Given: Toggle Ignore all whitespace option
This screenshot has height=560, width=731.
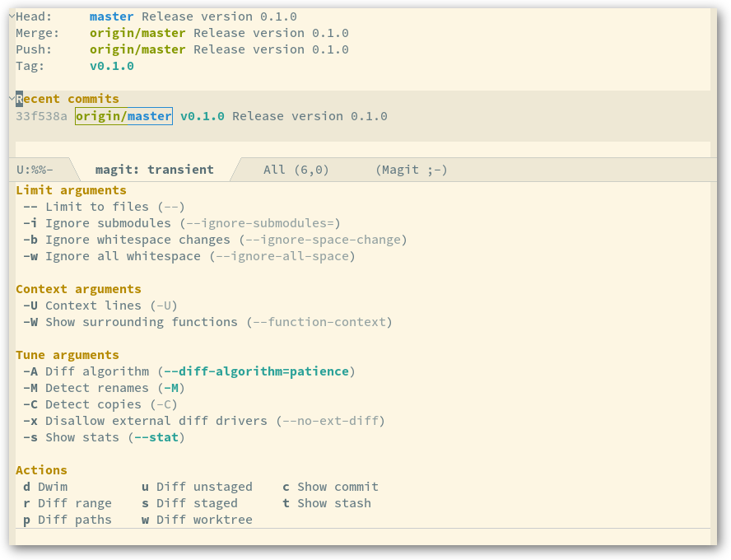Looking at the screenshot, I should point(189,256).
